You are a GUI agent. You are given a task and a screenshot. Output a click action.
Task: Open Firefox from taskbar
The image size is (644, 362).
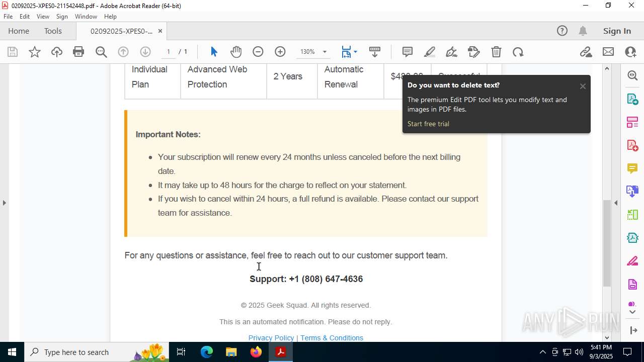(x=256, y=352)
